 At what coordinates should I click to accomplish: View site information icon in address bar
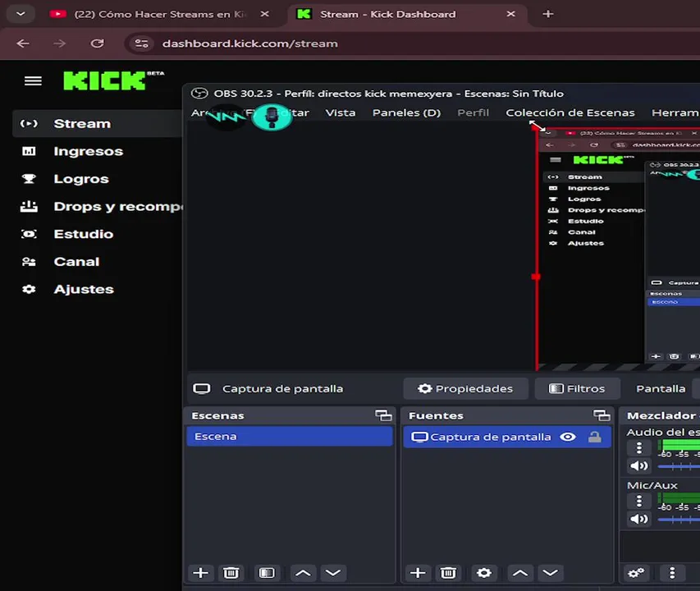tap(142, 44)
